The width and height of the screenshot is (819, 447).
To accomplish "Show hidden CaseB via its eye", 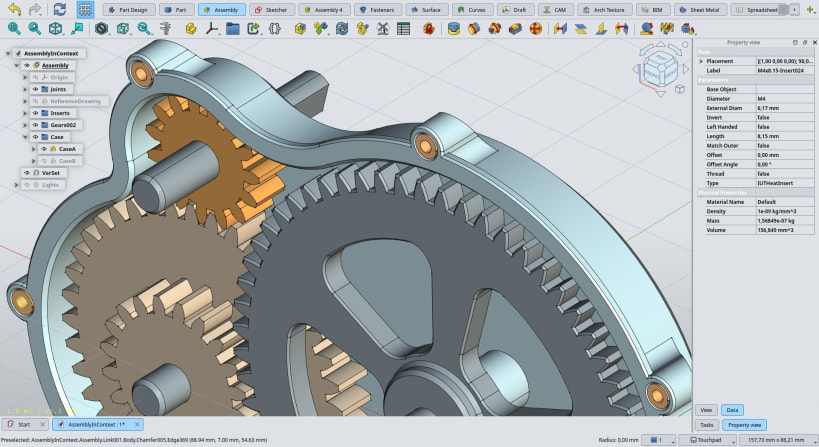I will (44, 161).
